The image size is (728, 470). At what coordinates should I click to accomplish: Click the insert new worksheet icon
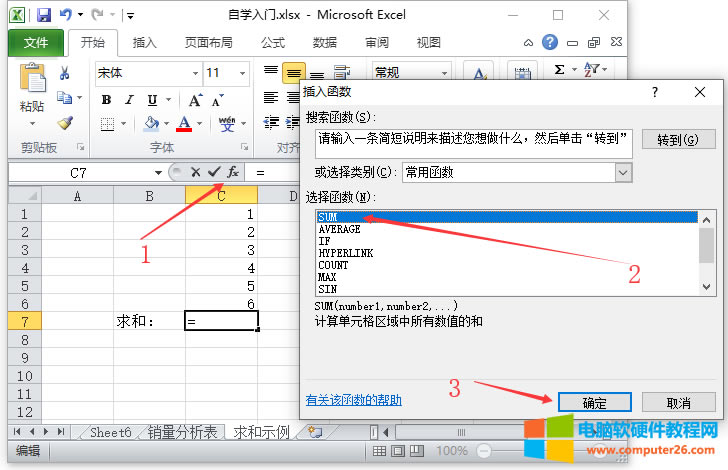click(316, 432)
